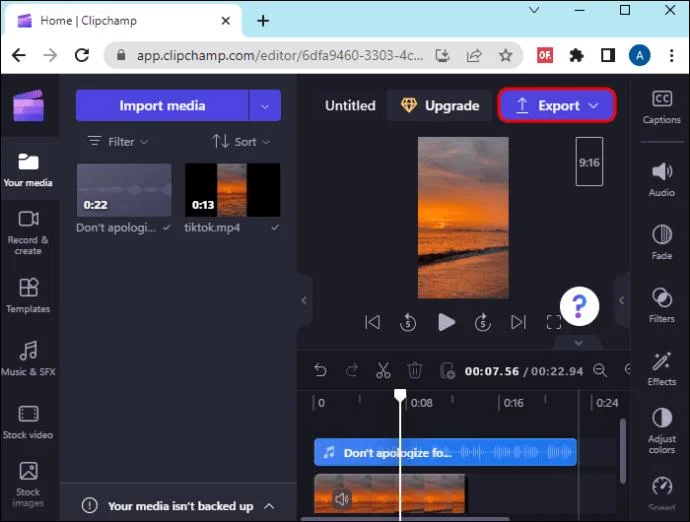Image resolution: width=690 pixels, height=522 pixels.
Task: Delete clip with the trash icon
Action: click(x=415, y=371)
